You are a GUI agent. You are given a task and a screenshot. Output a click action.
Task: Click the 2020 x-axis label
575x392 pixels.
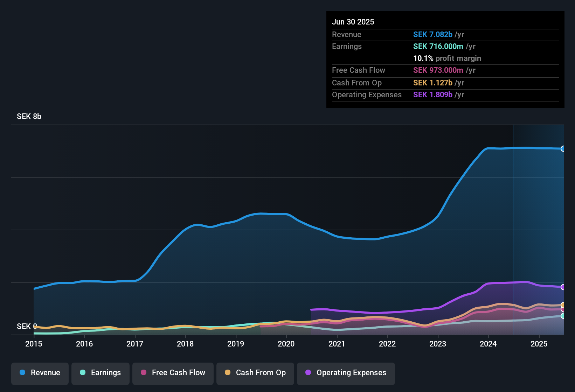pos(286,344)
